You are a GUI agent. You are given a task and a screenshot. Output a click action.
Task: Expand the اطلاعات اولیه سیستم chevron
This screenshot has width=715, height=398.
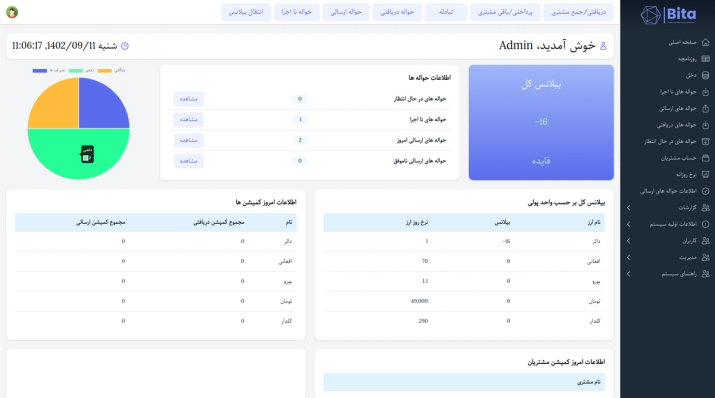coord(628,224)
